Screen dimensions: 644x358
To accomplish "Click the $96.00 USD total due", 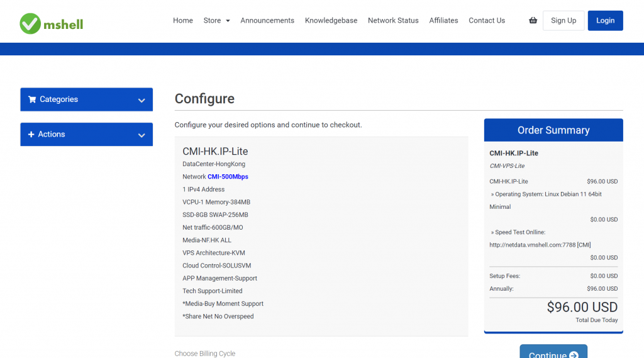I will click(x=582, y=307).
